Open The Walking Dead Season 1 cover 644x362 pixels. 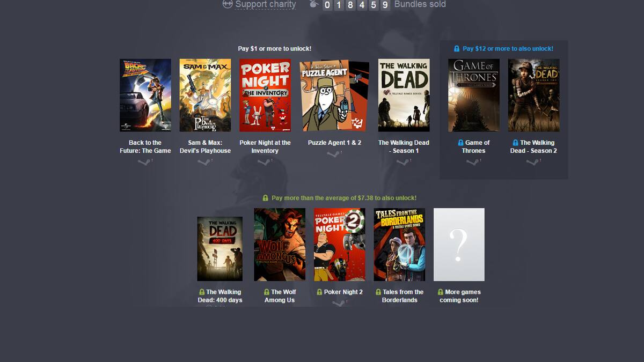pyautogui.click(x=404, y=95)
